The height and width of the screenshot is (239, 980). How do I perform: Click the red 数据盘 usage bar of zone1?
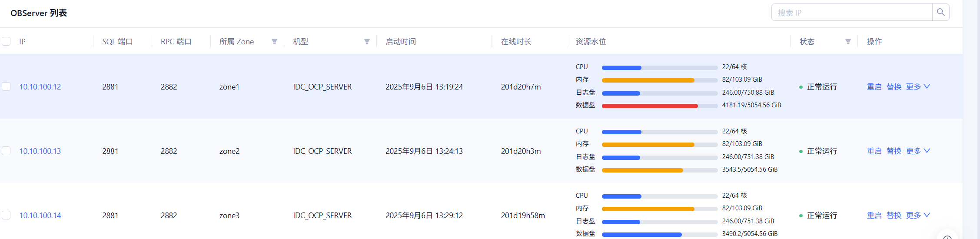[650, 106]
